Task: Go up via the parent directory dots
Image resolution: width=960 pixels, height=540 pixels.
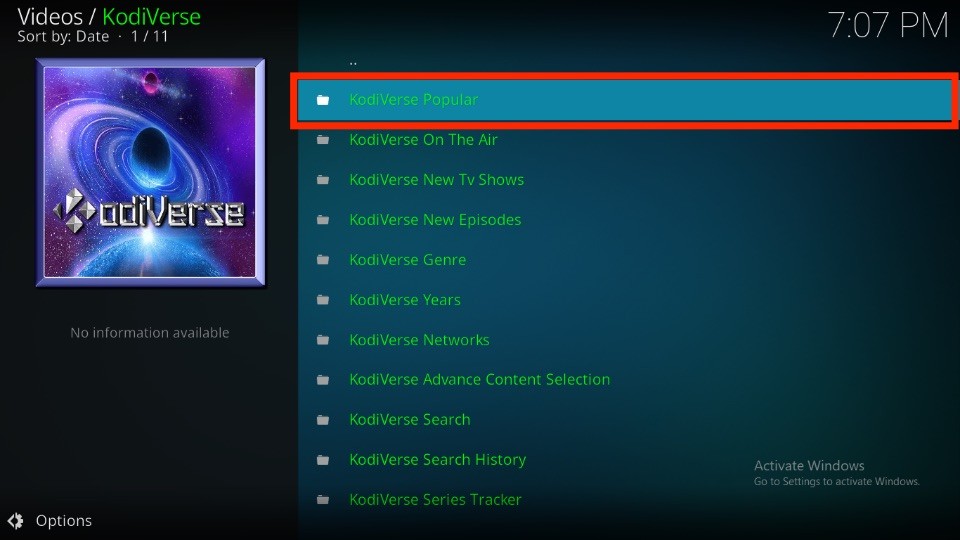Action: (x=353, y=62)
